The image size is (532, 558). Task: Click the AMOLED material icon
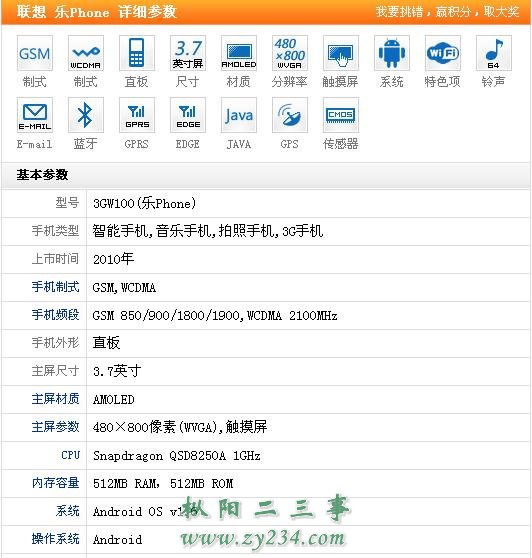(239, 53)
